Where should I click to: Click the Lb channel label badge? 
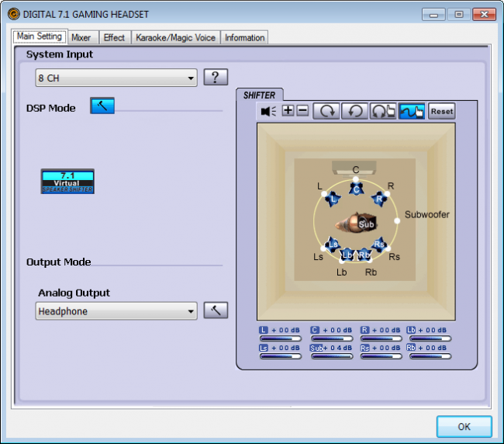pyautogui.click(x=411, y=330)
